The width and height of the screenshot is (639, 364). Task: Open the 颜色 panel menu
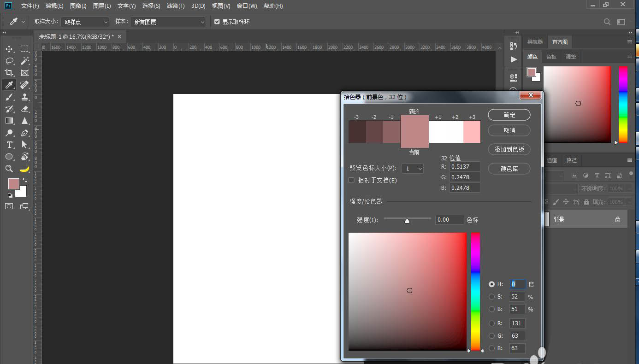click(630, 57)
